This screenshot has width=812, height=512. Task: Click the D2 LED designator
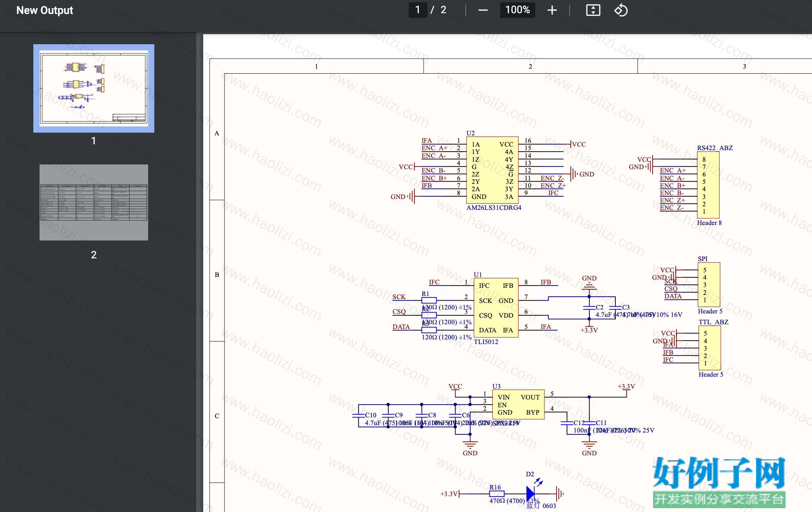click(x=530, y=474)
